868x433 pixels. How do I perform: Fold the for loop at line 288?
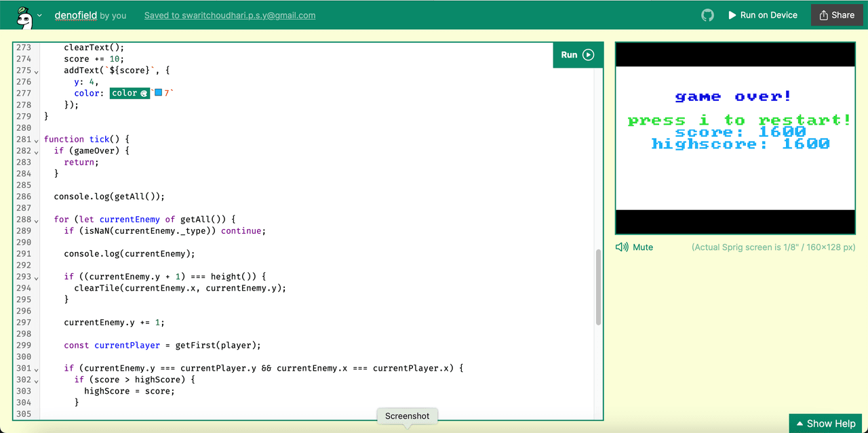pos(37,220)
